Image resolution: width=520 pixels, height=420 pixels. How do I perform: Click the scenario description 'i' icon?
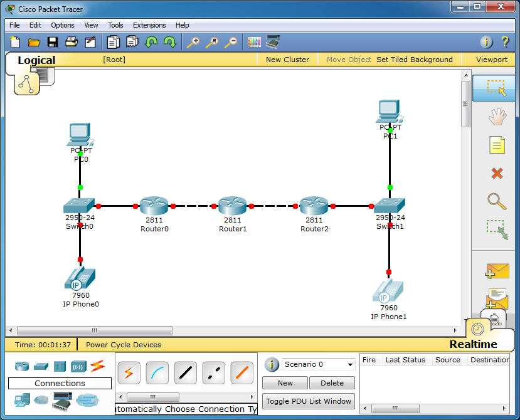pyautogui.click(x=272, y=364)
